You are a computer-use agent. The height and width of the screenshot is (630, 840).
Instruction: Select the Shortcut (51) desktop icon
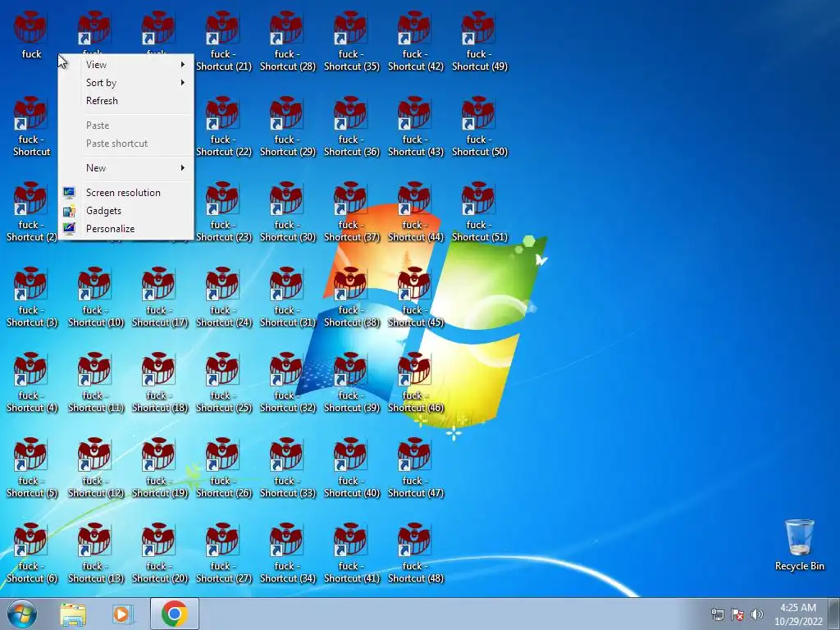[479, 212]
